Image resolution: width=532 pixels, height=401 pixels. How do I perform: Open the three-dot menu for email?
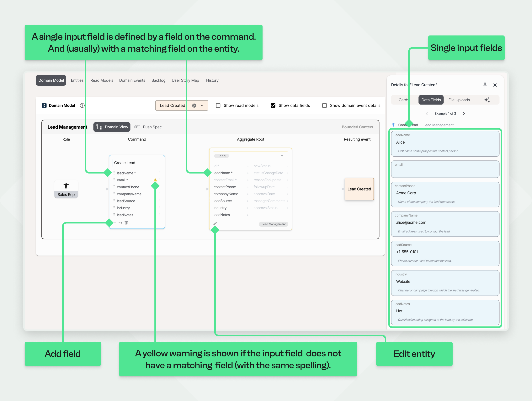click(159, 180)
